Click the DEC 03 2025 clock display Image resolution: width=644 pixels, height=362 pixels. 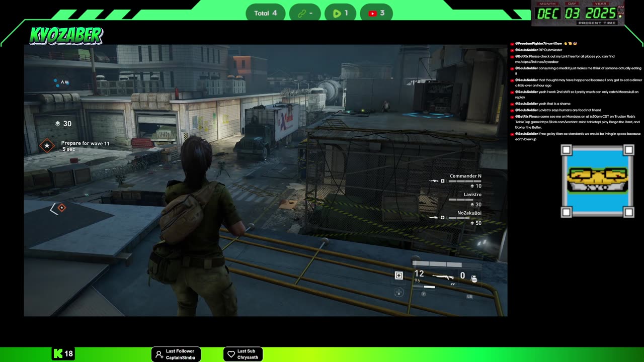[x=578, y=13]
